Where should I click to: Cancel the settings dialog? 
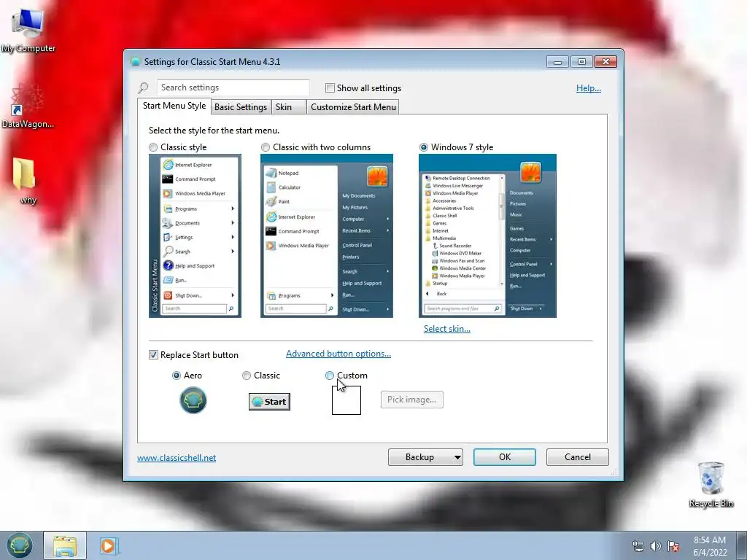578,457
